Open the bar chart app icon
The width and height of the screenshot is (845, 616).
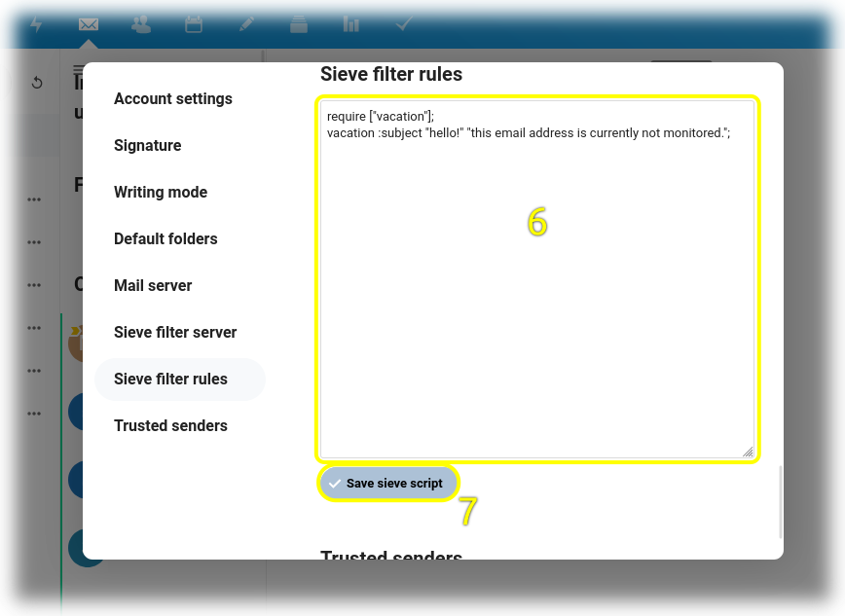point(351,24)
